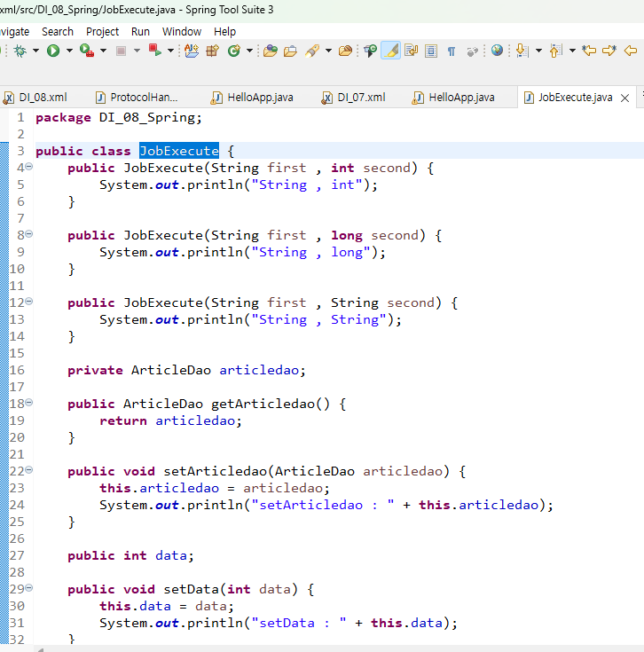
Task: Click Next Edit Location arrow icon
Action: click(609, 51)
